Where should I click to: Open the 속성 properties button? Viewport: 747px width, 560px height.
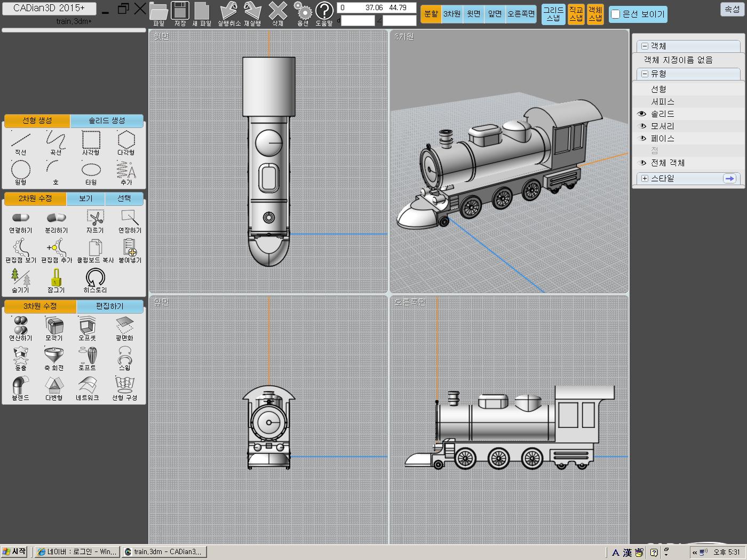[x=732, y=9]
